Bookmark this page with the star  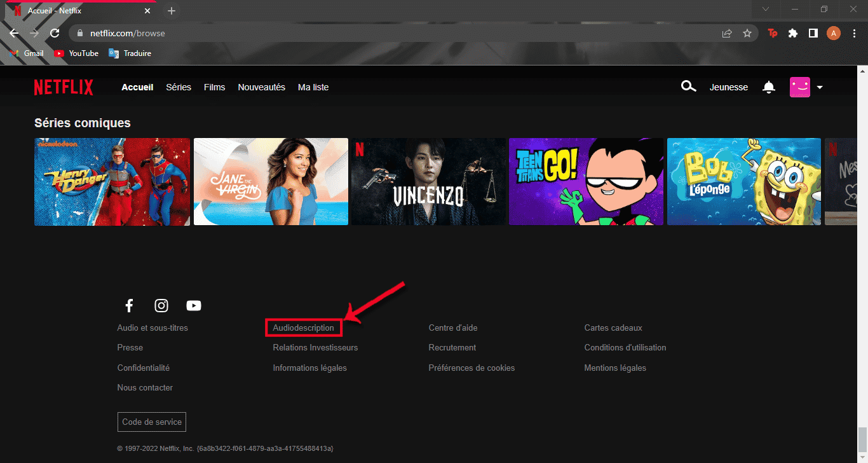pos(747,33)
